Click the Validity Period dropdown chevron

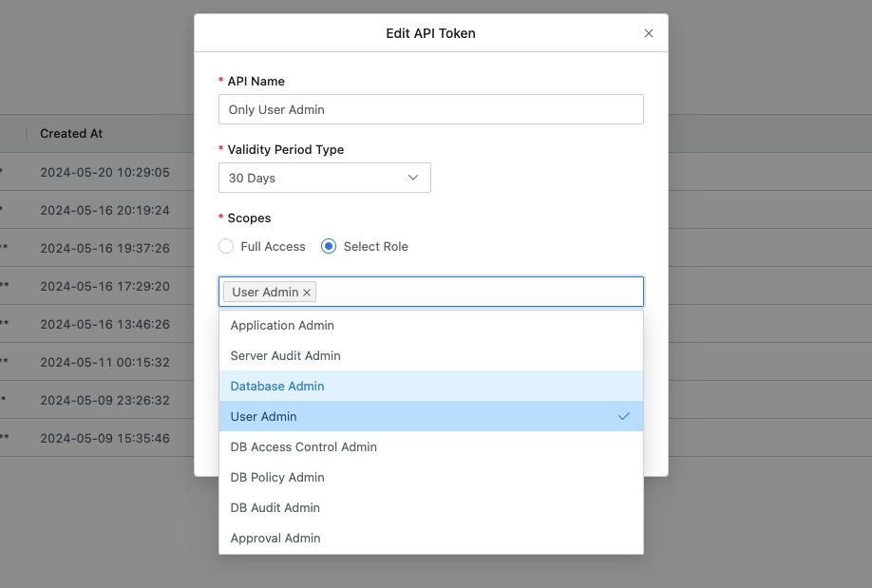pyautogui.click(x=413, y=178)
